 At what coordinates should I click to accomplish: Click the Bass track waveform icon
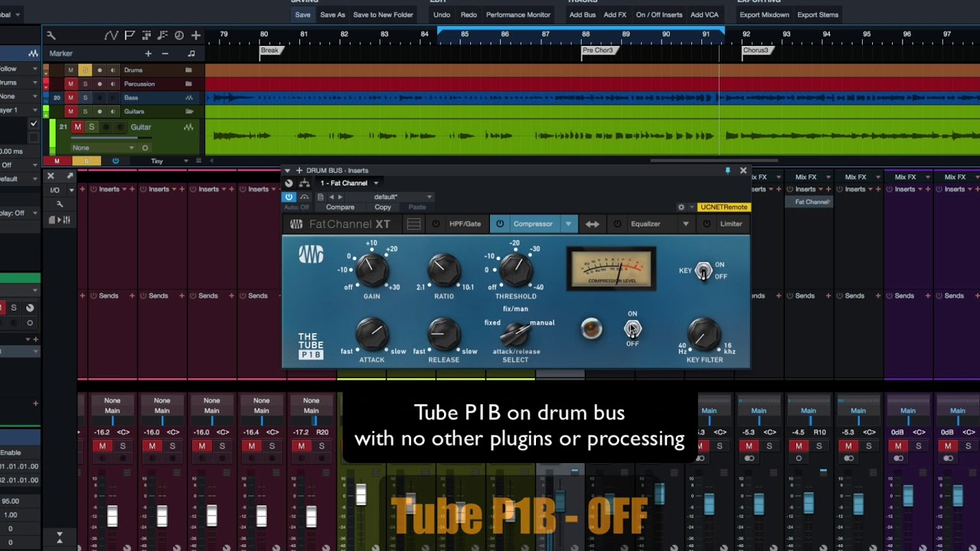(188, 98)
